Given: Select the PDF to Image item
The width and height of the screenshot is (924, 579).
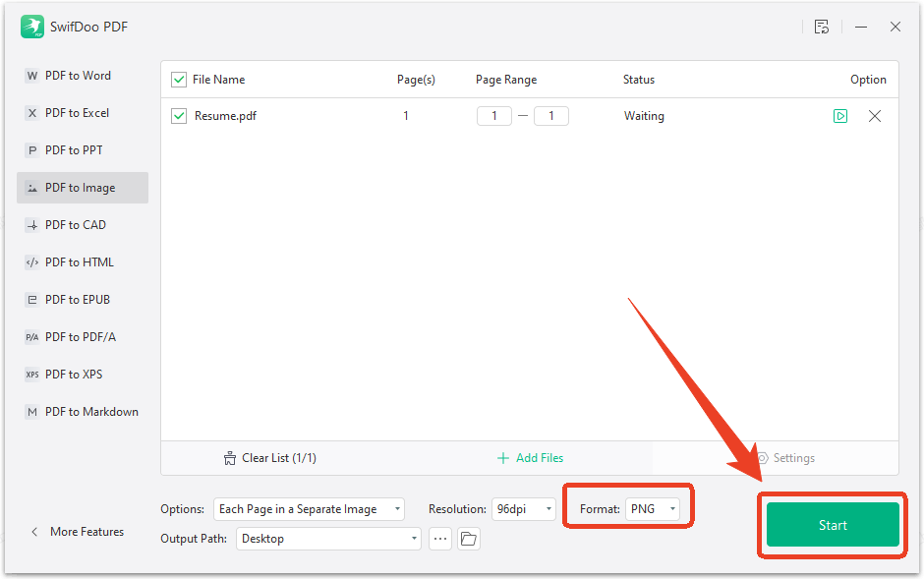Looking at the screenshot, I should (x=83, y=188).
